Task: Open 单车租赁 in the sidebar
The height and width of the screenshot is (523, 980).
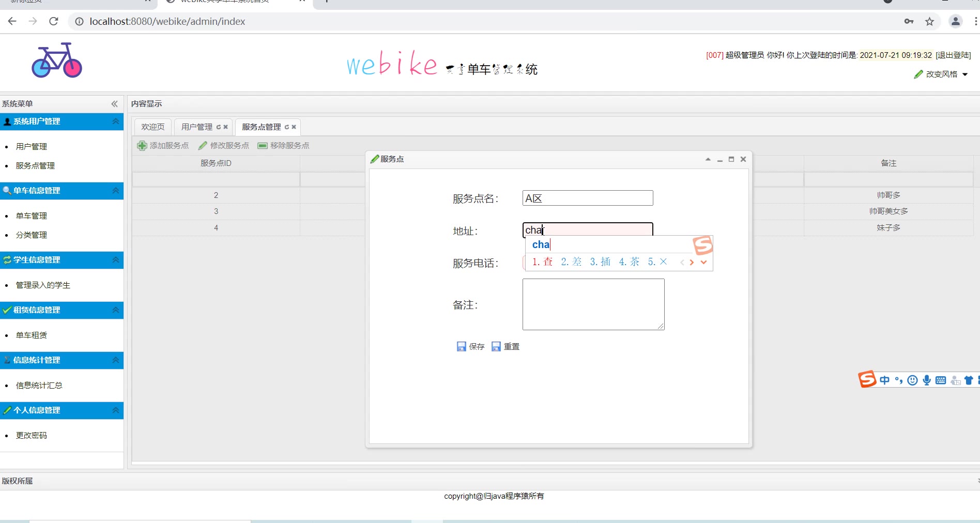Action: [32, 335]
